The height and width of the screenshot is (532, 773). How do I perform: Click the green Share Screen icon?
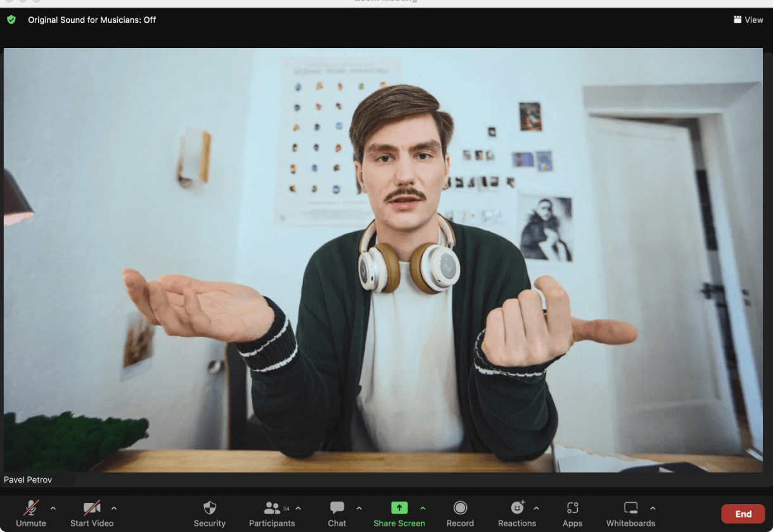click(399, 507)
